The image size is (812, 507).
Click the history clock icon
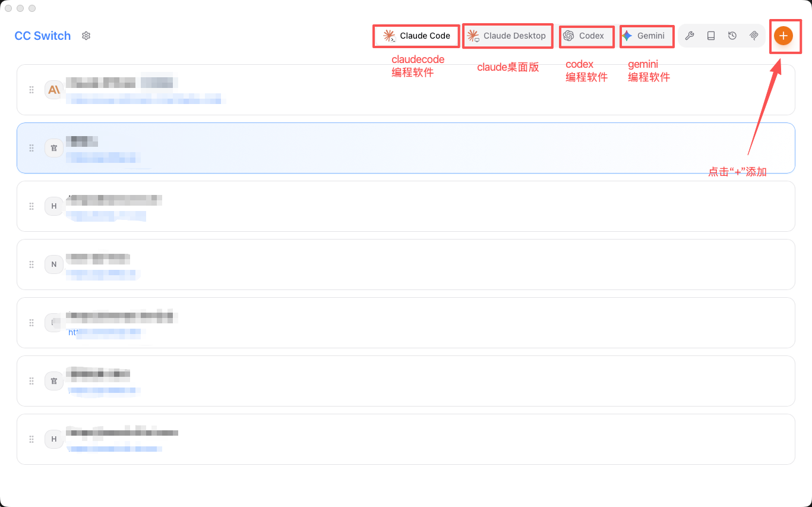[x=732, y=36]
